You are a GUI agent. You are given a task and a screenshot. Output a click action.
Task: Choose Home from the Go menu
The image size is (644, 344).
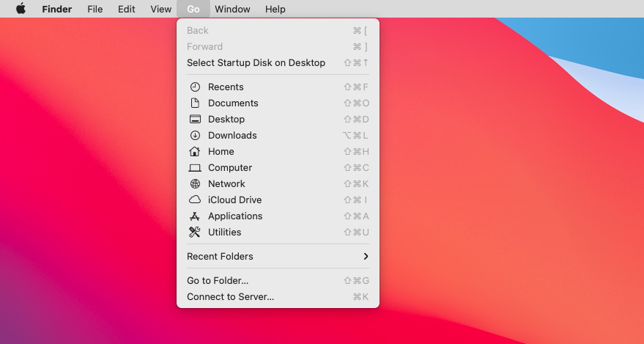[x=278, y=151]
